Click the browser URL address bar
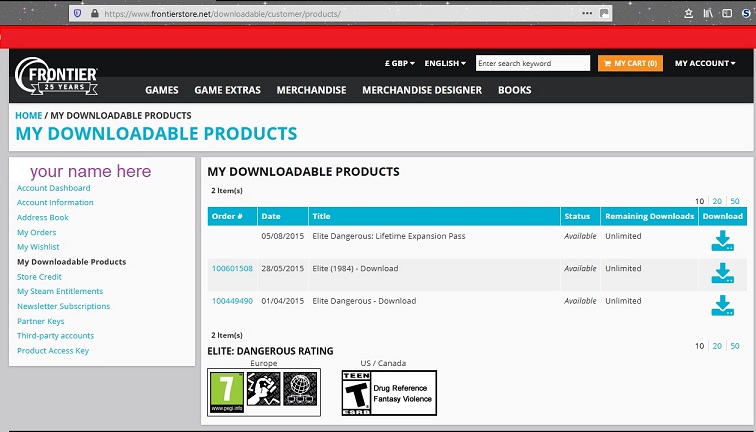 [x=338, y=14]
